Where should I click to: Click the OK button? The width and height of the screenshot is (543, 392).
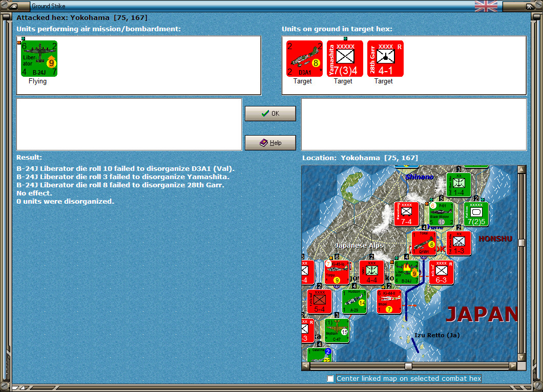(270, 114)
